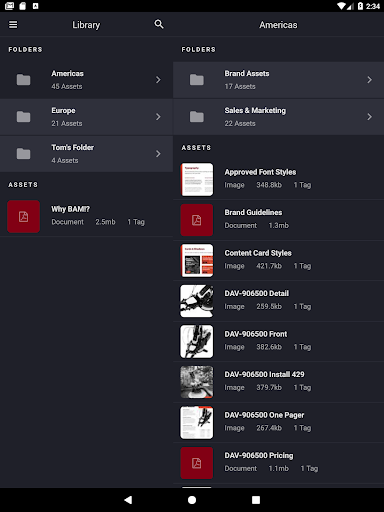The image size is (384, 512).
Task: Open the DAV-906500 Front title
Action: coord(255,334)
